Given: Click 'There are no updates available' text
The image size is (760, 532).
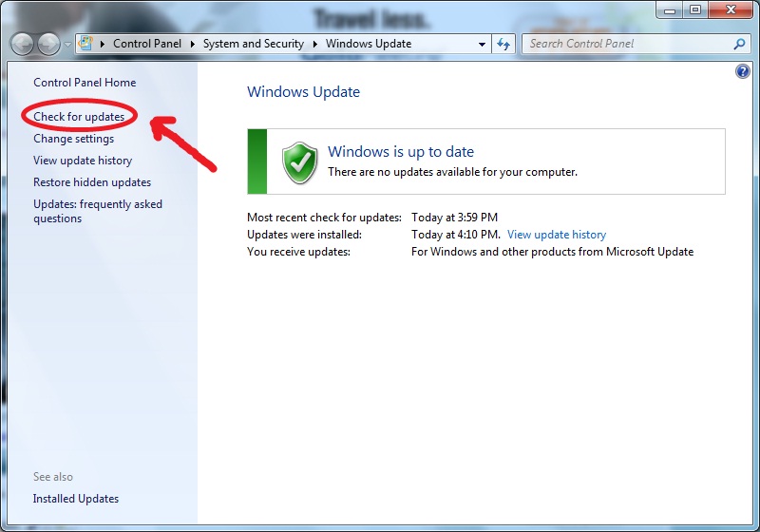Looking at the screenshot, I should [x=452, y=172].
